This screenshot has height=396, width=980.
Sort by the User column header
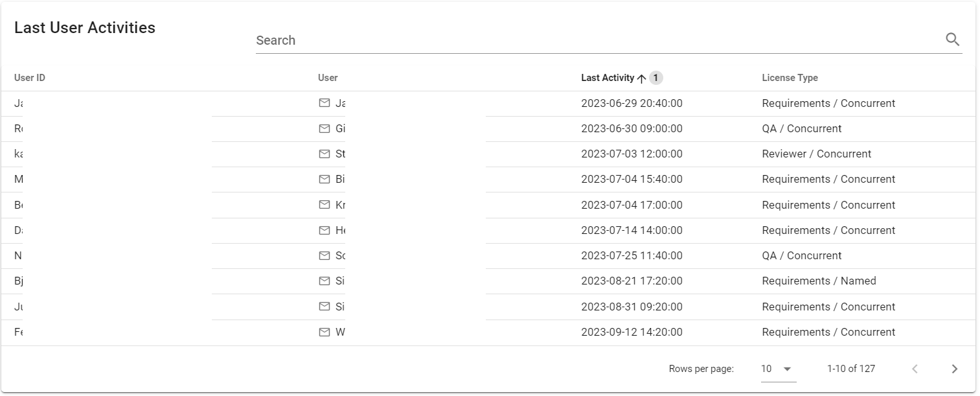[x=328, y=78]
